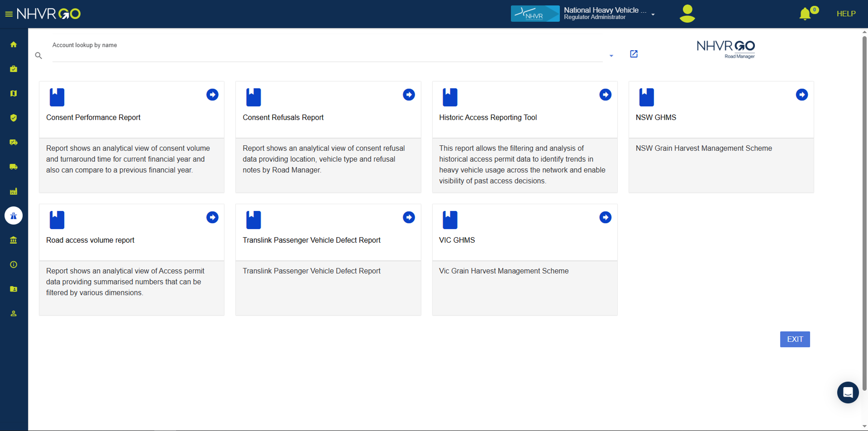Click VIC GHMS book icon
Screen dimensions: 868x431
[450, 220]
